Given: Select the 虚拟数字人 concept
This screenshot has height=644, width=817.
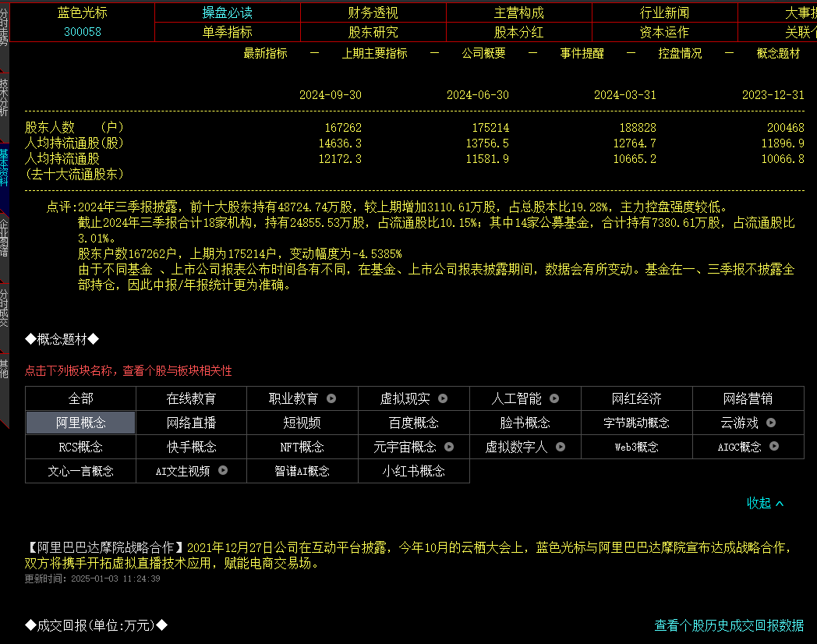Looking at the screenshot, I should (516, 447).
